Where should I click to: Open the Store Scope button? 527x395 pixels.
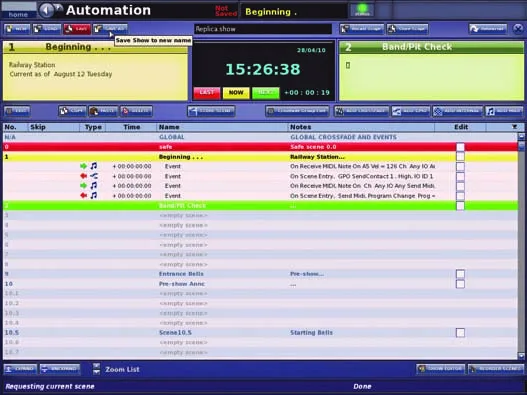pos(407,29)
